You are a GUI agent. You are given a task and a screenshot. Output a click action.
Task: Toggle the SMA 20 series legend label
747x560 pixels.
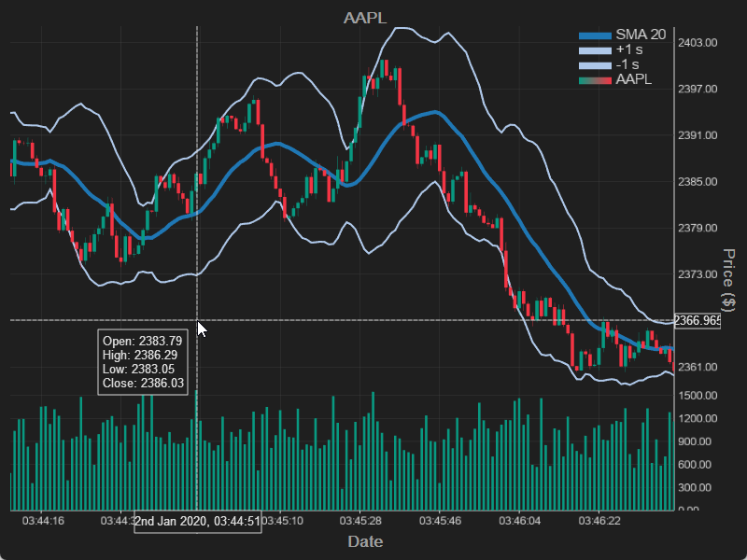coord(641,35)
